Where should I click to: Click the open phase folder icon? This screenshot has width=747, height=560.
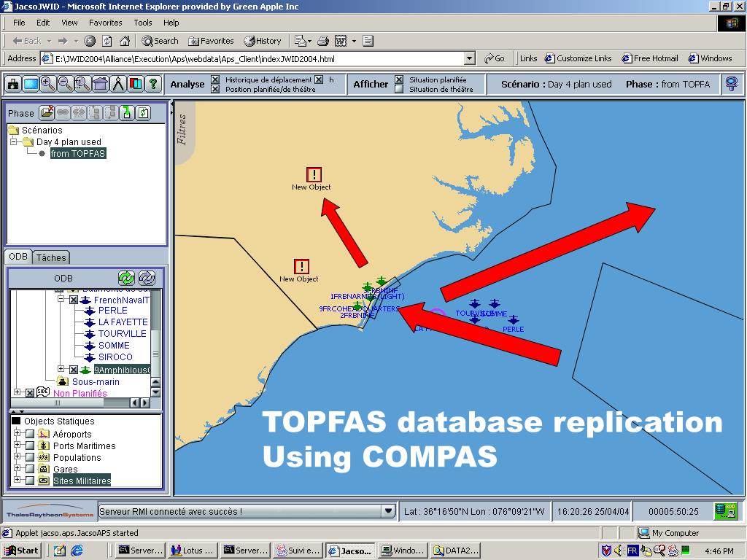pos(47,113)
